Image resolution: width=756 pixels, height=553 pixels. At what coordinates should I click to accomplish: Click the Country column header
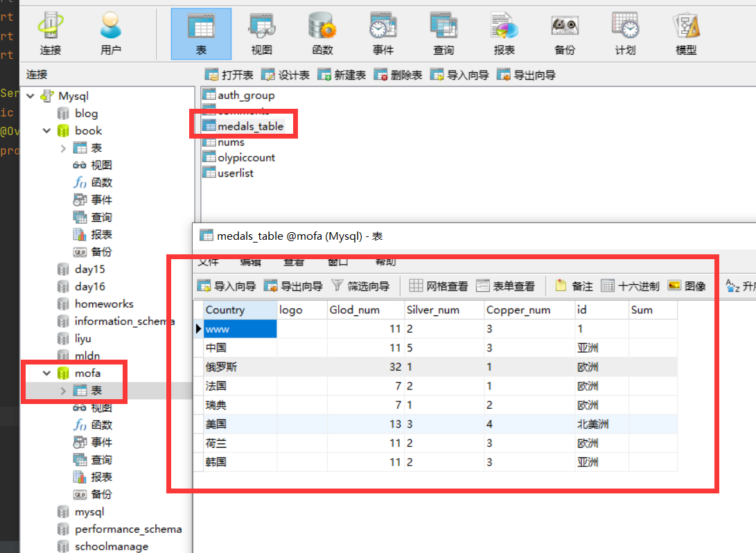(240, 310)
